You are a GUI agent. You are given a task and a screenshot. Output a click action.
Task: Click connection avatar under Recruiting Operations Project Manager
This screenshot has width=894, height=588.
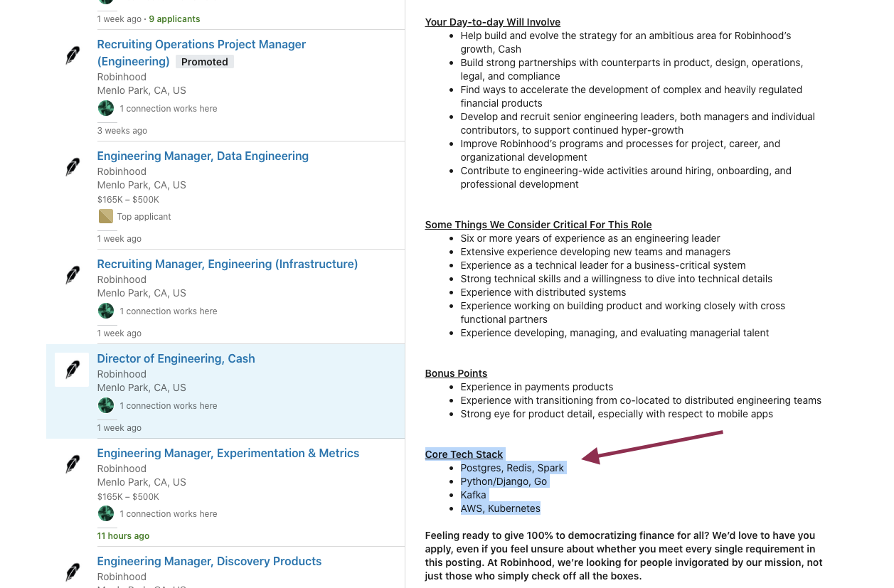tap(106, 108)
